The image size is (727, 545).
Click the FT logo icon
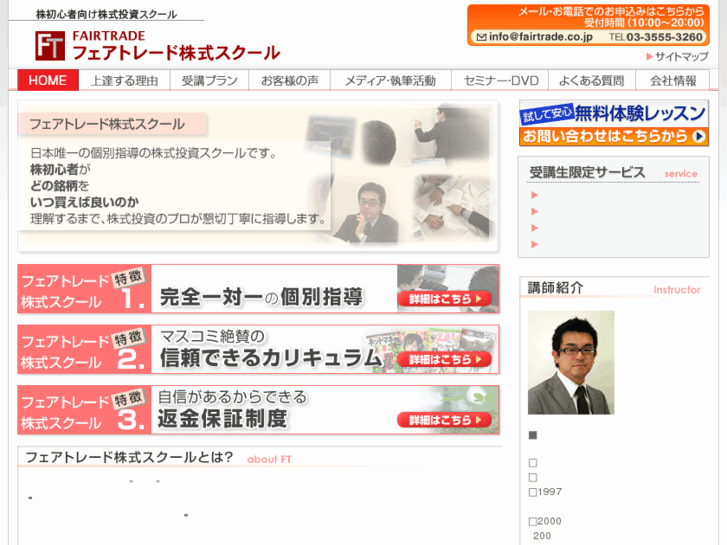[50, 45]
